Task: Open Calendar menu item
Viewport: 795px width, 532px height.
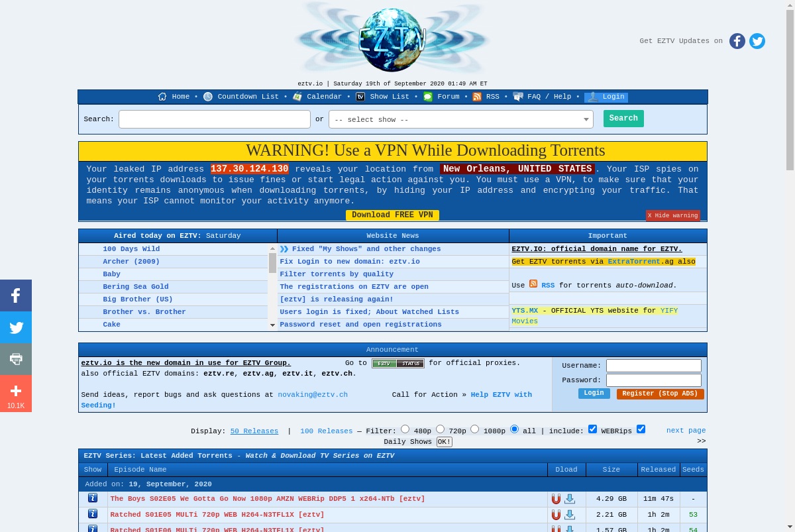Action: click(x=325, y=97)
